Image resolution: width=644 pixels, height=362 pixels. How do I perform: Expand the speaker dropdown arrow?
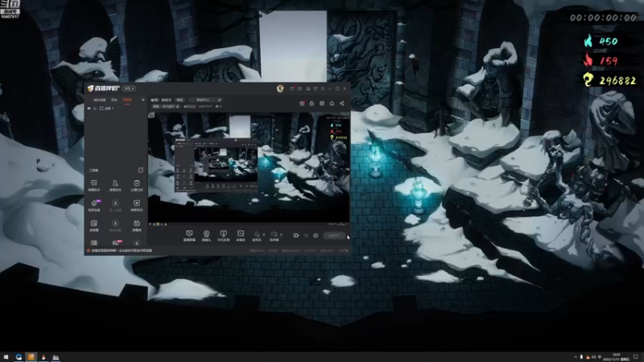281,235
